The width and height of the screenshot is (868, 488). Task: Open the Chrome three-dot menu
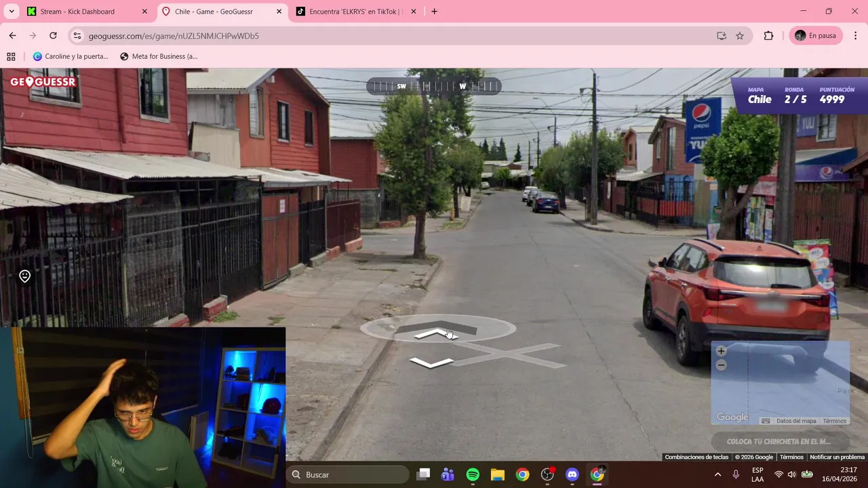click(856, 36)
